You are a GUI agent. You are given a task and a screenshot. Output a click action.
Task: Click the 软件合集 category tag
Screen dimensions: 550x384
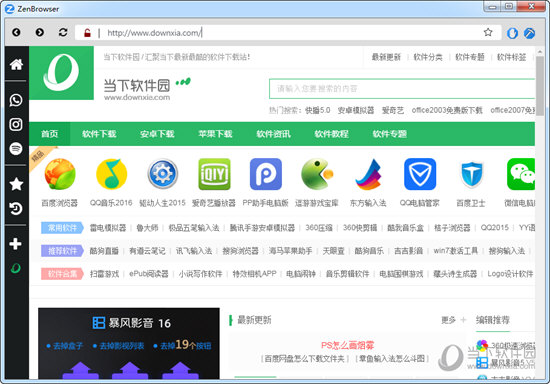point(62,274)
